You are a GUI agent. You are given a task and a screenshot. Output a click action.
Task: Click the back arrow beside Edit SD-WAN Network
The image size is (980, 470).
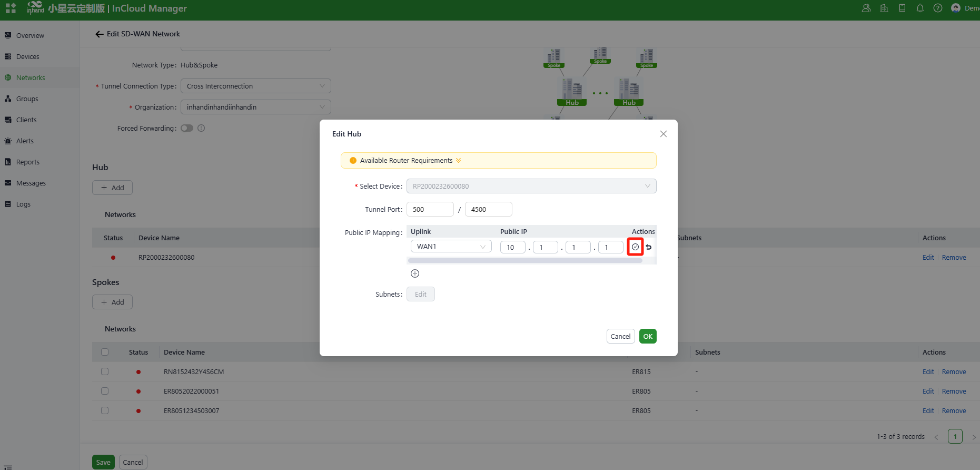click(x=99, y=34)
